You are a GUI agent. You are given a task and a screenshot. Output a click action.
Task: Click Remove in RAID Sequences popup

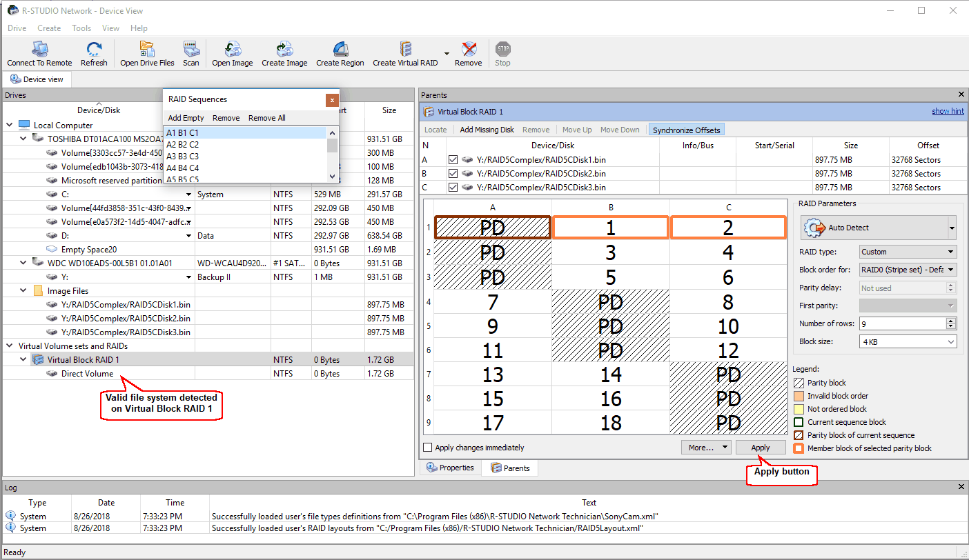(226, 118)
